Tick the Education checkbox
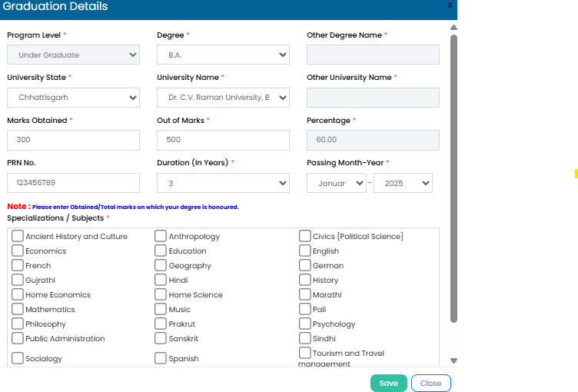Viewport: 578px width, 392px height. pos(161,251)
